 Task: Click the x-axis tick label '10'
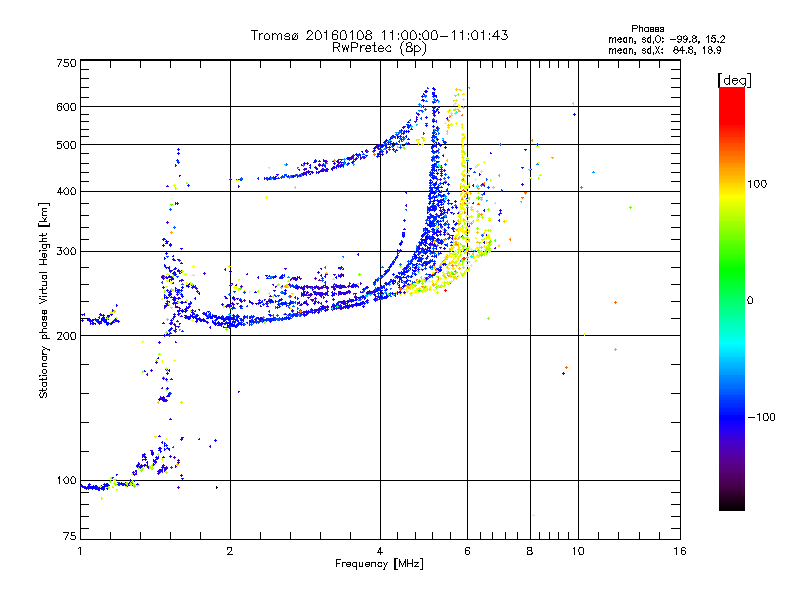(x=578, y=551)
